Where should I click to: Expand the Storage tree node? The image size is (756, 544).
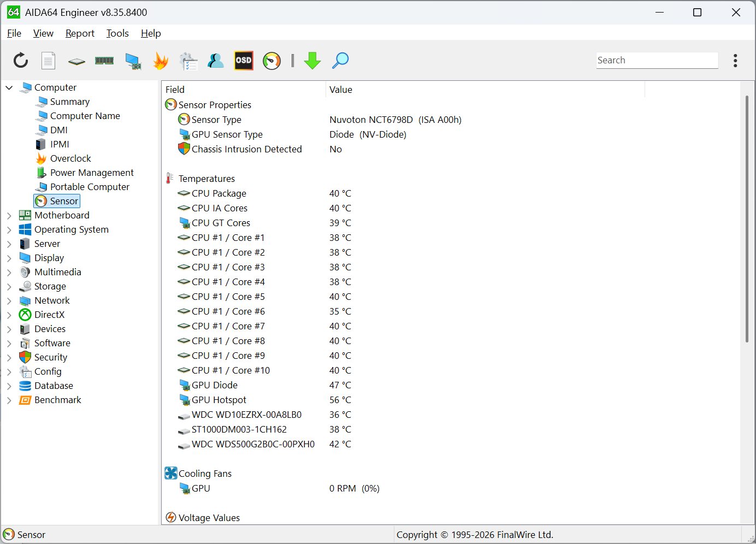coord(9,287)
